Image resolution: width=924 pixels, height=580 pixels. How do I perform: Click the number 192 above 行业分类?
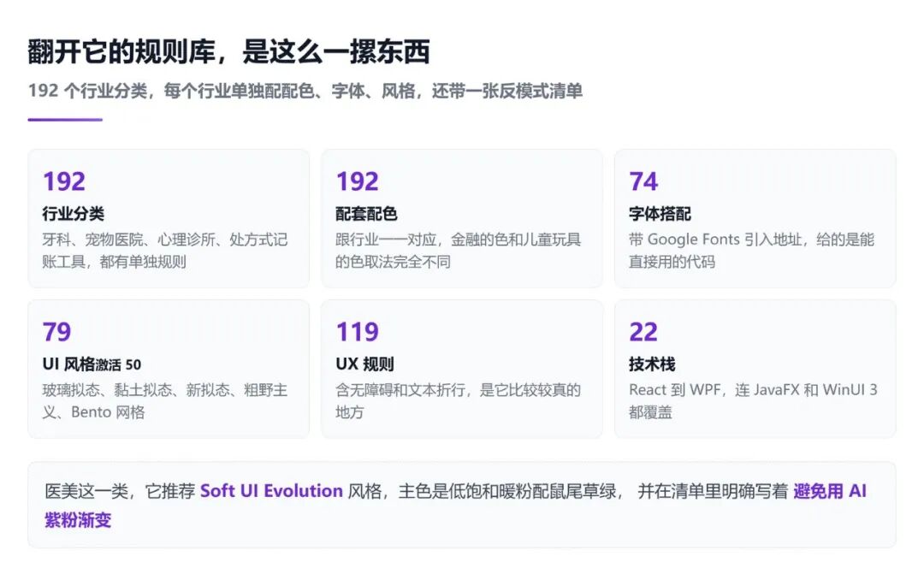63,181
